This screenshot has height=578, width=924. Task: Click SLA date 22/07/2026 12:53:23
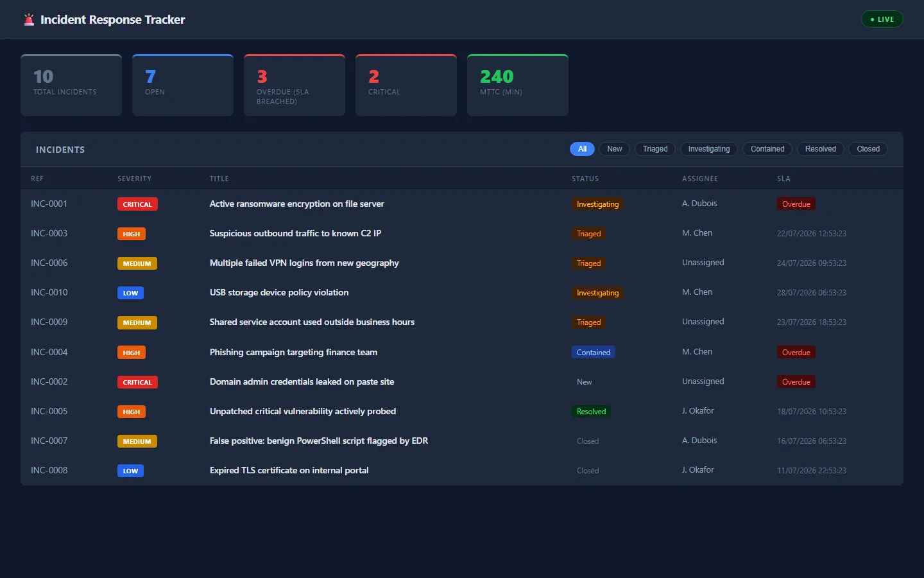[812, 233]
